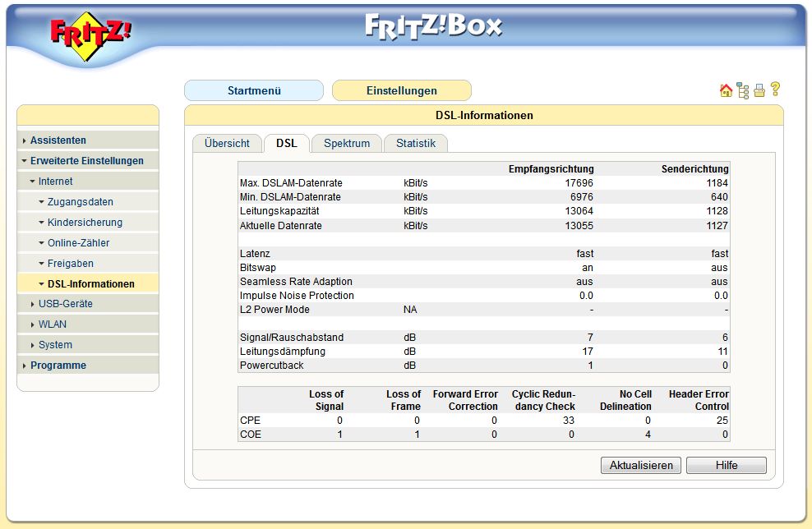This screenshot has height=529, width=812.
Task: Click Forward Error Correction header
Action: [x=465, y=400]
